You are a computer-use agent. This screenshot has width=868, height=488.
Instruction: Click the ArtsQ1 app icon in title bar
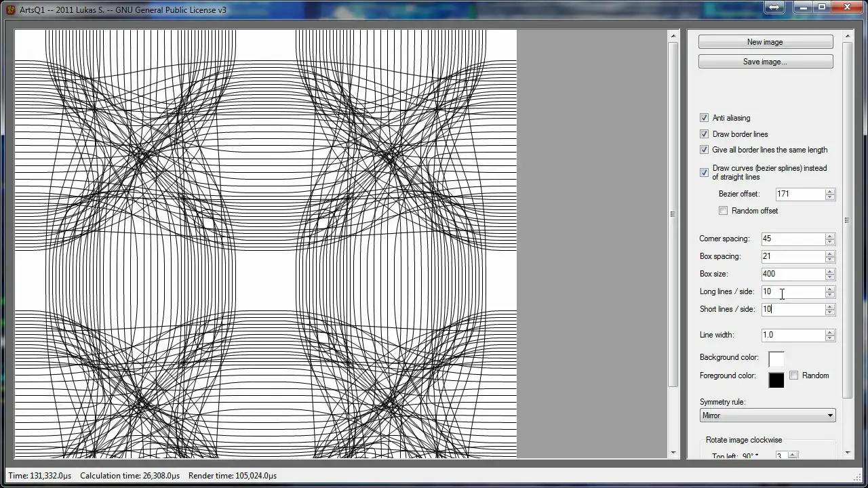[x=10, y=9]
